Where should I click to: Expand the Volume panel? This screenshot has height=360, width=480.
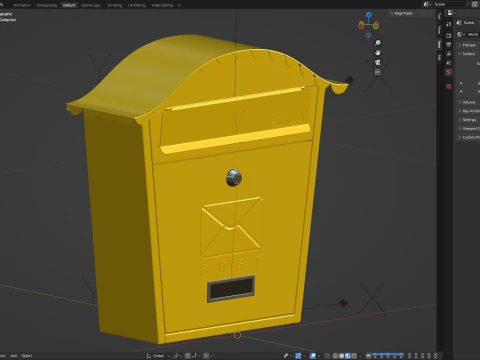click(x=468, y=102)
